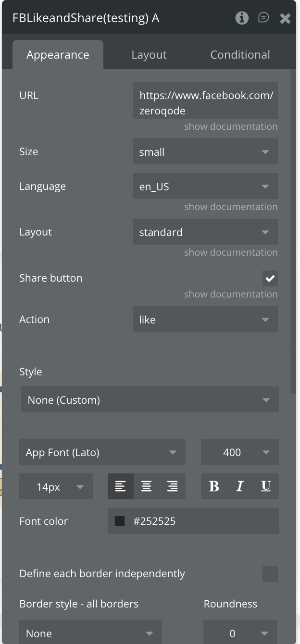Viewport: 300px width, 644px height.
Task: Expand the Language en_US dropdown
Action: point(205,186)
